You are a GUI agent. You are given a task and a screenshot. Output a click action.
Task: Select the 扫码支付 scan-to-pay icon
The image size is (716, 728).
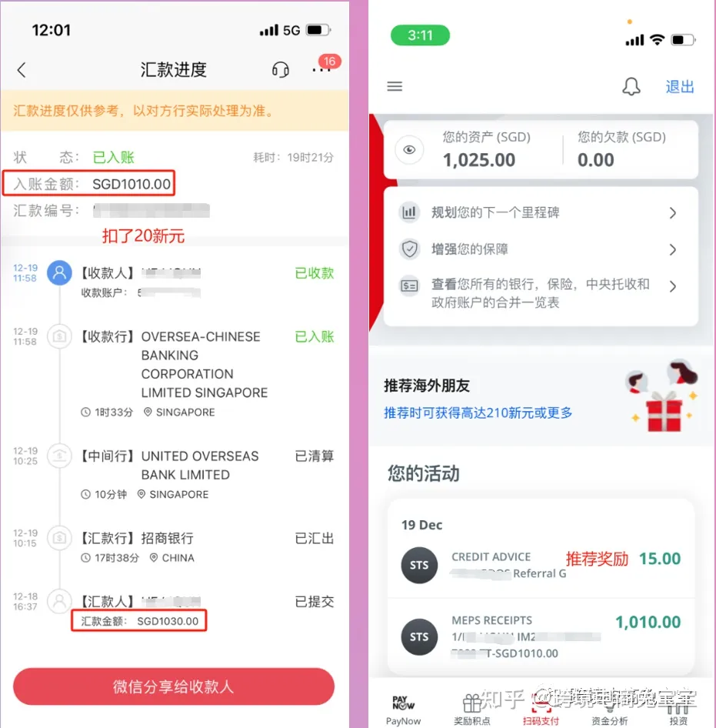click(541, 710)
